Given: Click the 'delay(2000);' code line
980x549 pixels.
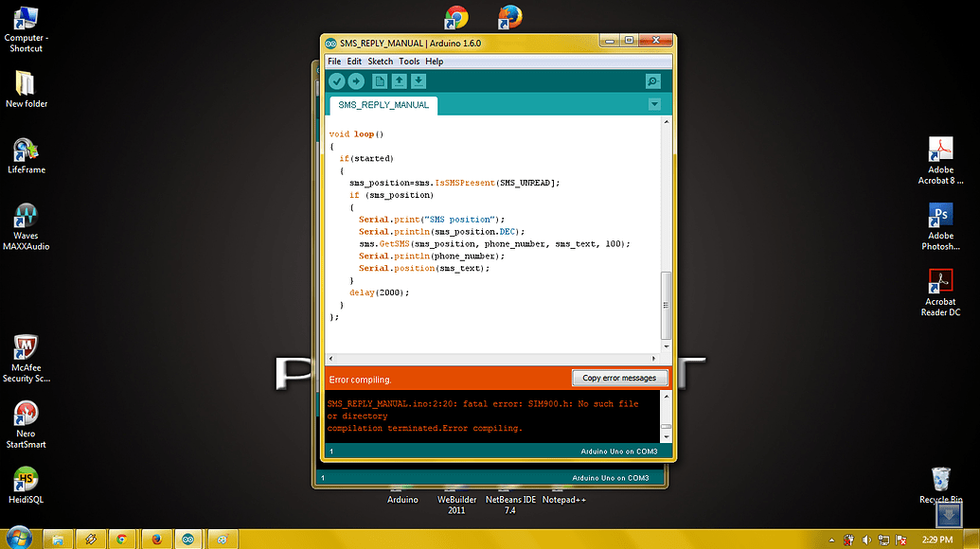Looking at the screenshot, I should [380, 292].
